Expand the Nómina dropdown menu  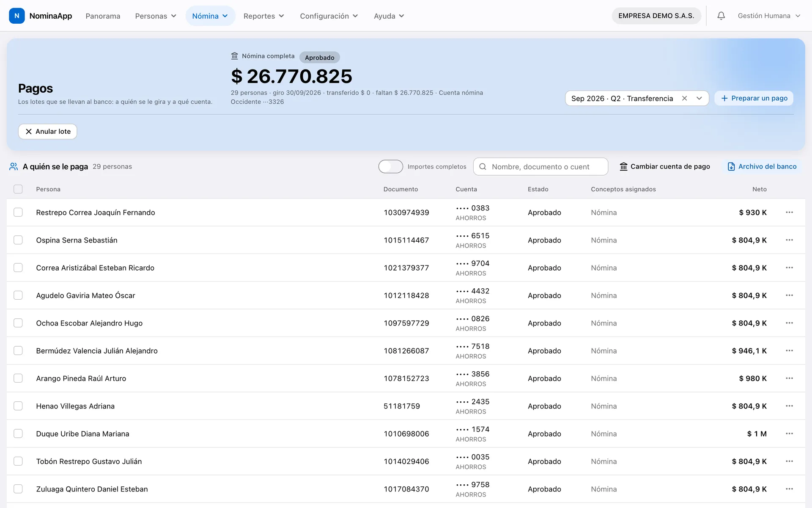(210, 16)
